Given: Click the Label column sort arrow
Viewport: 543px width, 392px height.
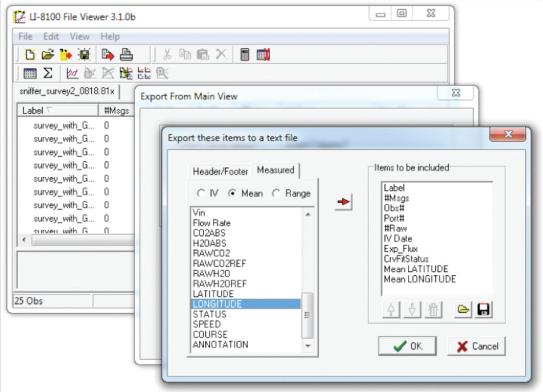Looking at the screenshot, I should pyautogui.click(x=49, y=109).
